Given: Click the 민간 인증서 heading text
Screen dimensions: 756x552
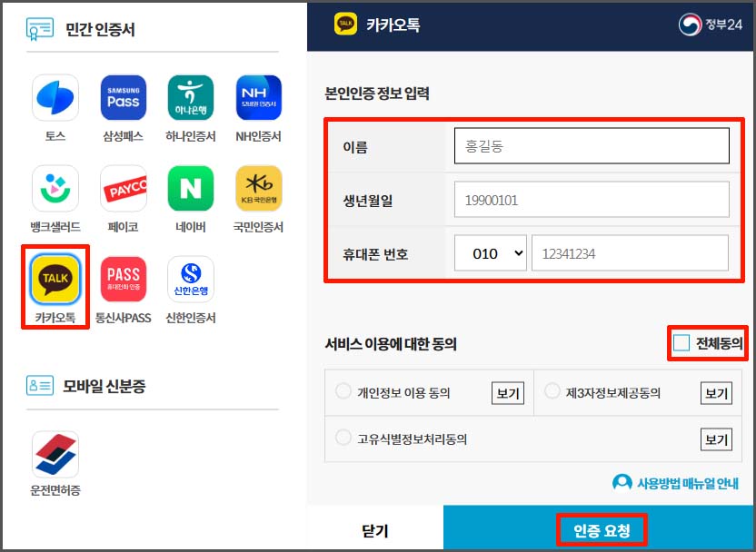Looking at the screenshot, I should coord(100,30).
